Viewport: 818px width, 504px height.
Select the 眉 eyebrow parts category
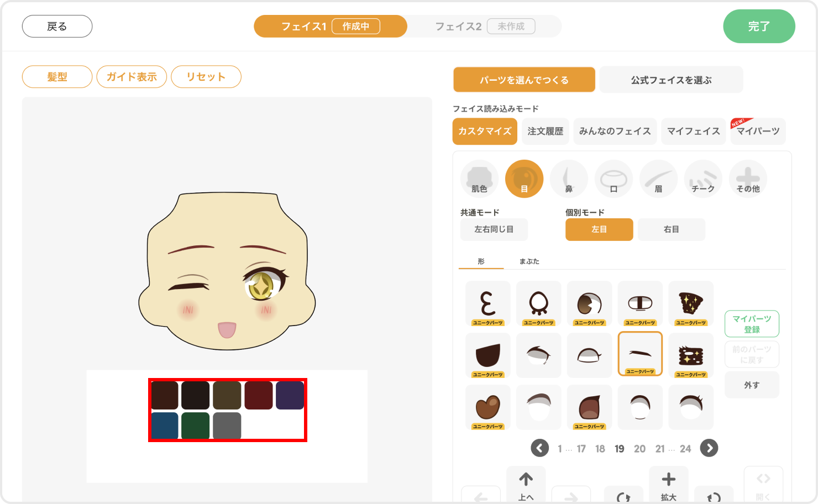658,179
